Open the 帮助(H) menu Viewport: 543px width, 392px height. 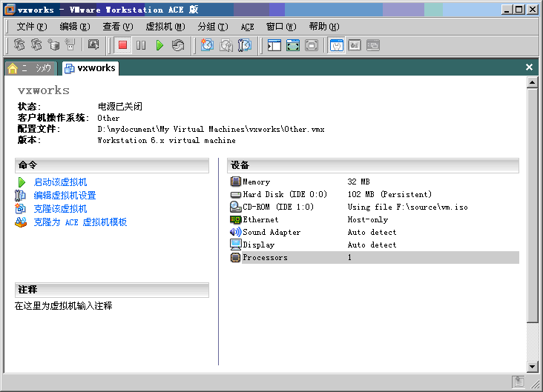[x=324, y=27]
